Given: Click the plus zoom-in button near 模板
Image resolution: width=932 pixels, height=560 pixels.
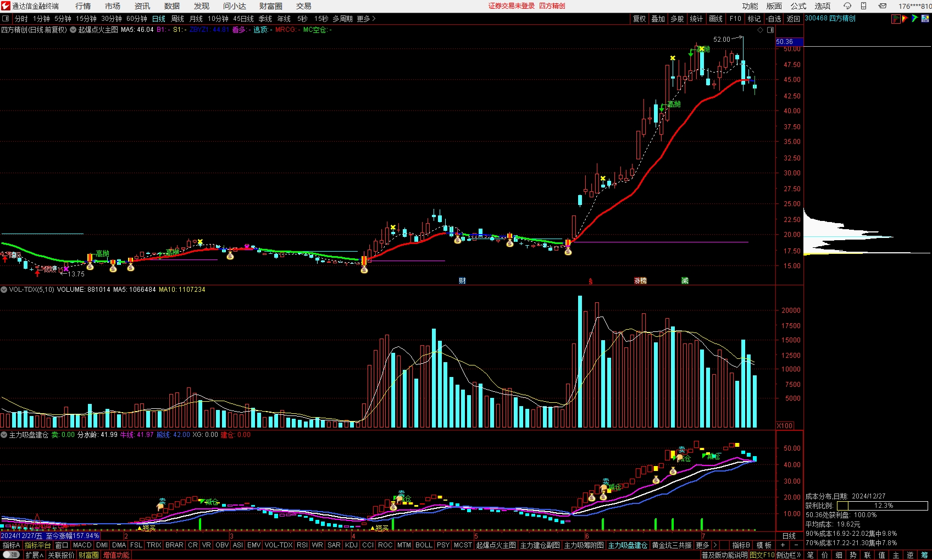Looking at the screenshot, I should click(783, 545).
